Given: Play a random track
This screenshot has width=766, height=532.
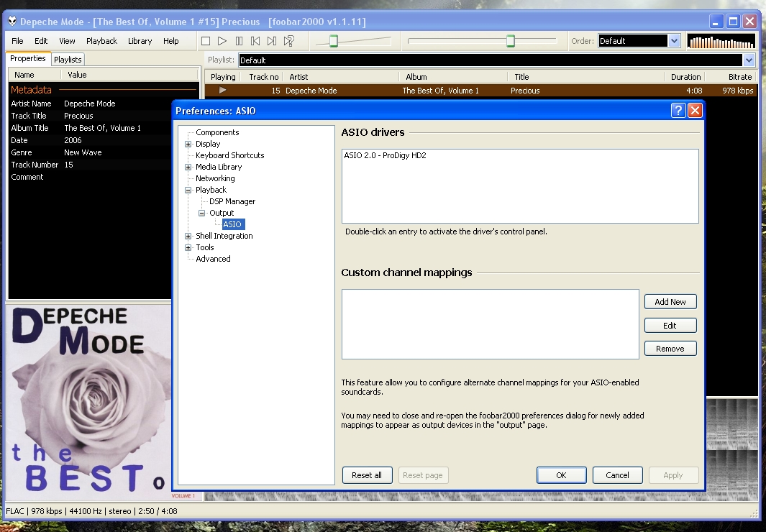Looking at the screenshot, I should [x=289, y=41].
